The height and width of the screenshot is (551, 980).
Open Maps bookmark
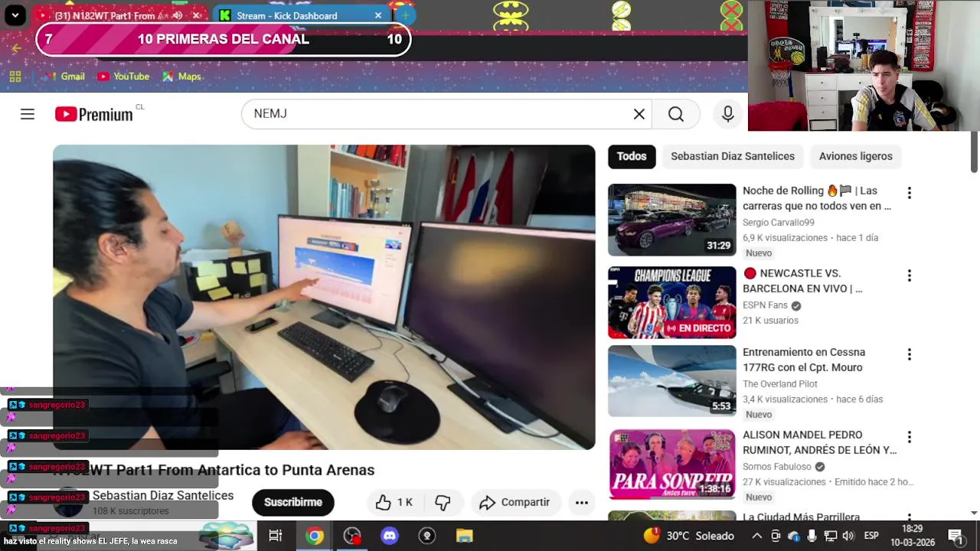[x=181, y=77]
